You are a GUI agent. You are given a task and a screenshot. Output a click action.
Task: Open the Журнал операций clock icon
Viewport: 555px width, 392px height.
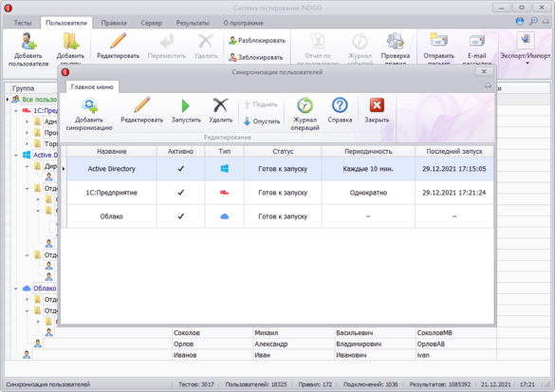coord(305,105)
